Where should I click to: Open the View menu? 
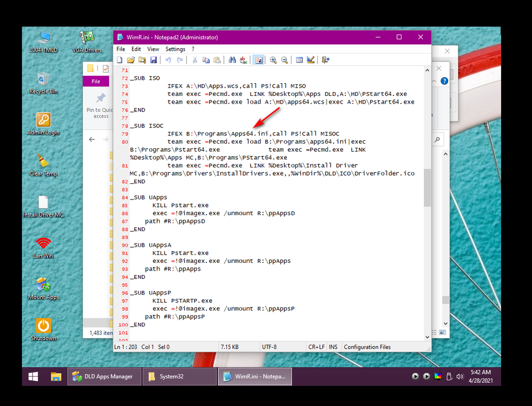click(x=153, y=49)
